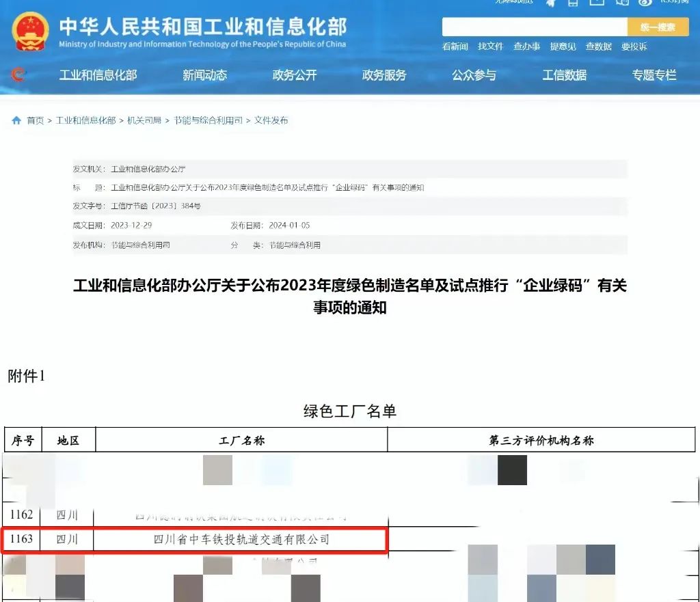Viewport: 700px width, 602px height.
Task: Click the 成文日期 value 2023-12-29
Action: 131,225
